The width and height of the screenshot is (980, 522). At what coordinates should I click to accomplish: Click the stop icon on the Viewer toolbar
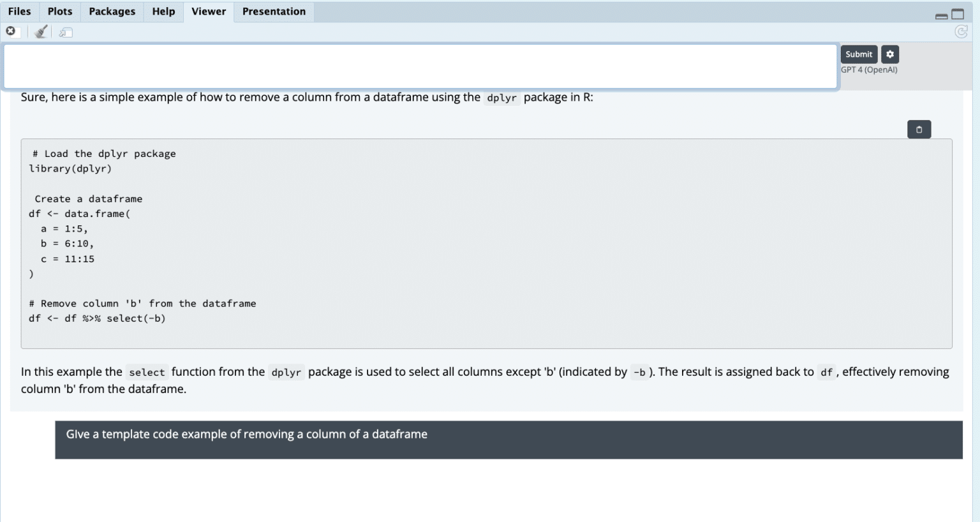click(10, 30)
